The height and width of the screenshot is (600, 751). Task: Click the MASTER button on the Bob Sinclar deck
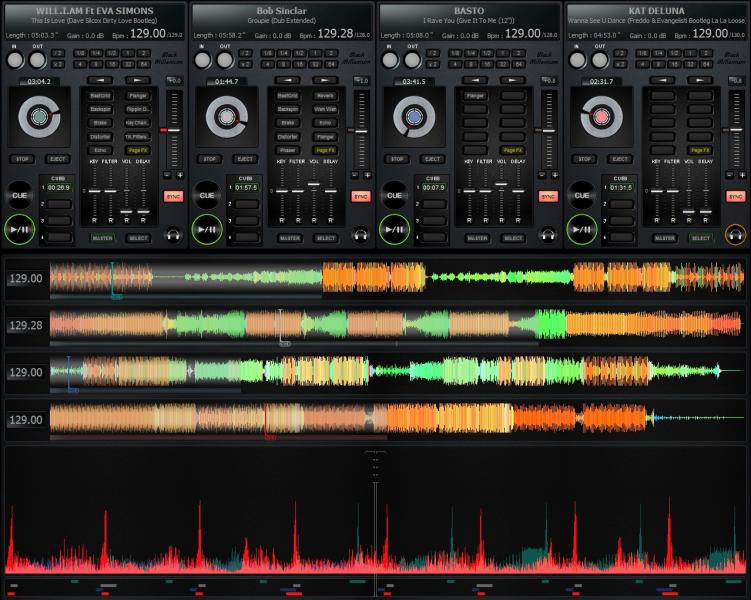coord(290,238)
